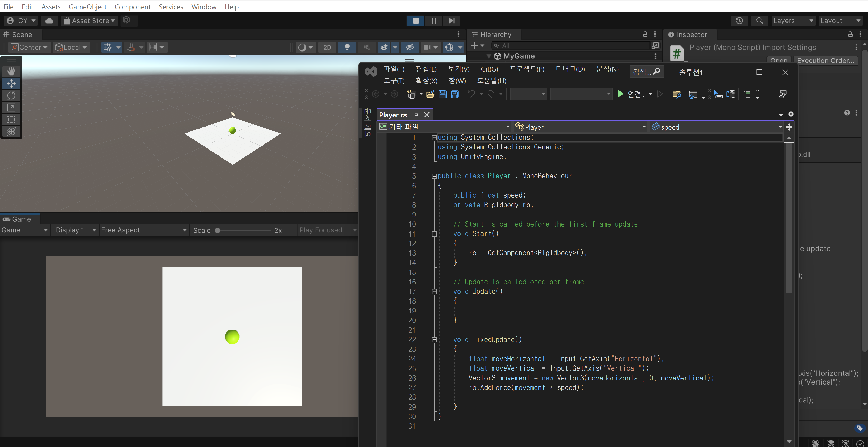This screenshot has height=447, width=868.
Task: Collapse the FixedUpdate method code block
Action: click(434, 339)
